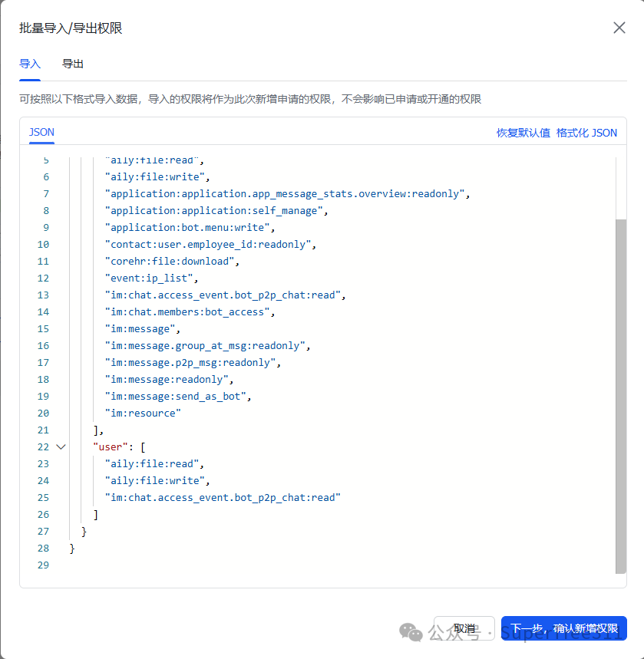Click the editor vertical scrollbar thumb

(621, 396)
